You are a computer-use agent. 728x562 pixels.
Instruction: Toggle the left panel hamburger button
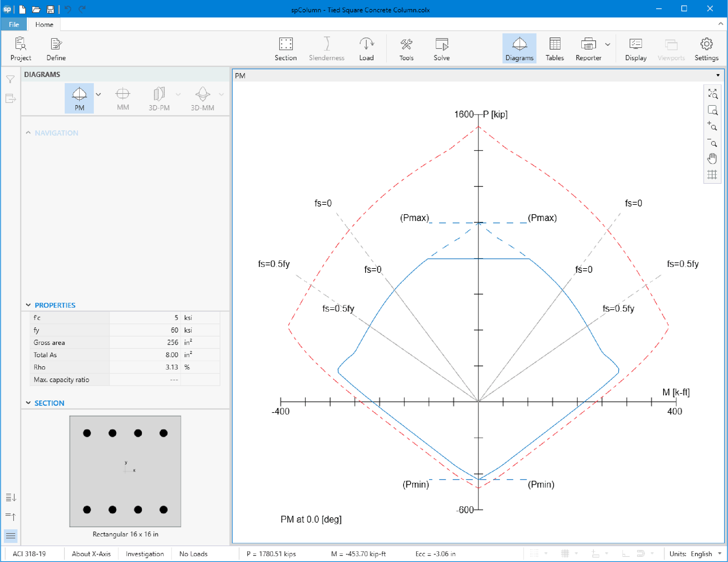[x=11, y=536]
